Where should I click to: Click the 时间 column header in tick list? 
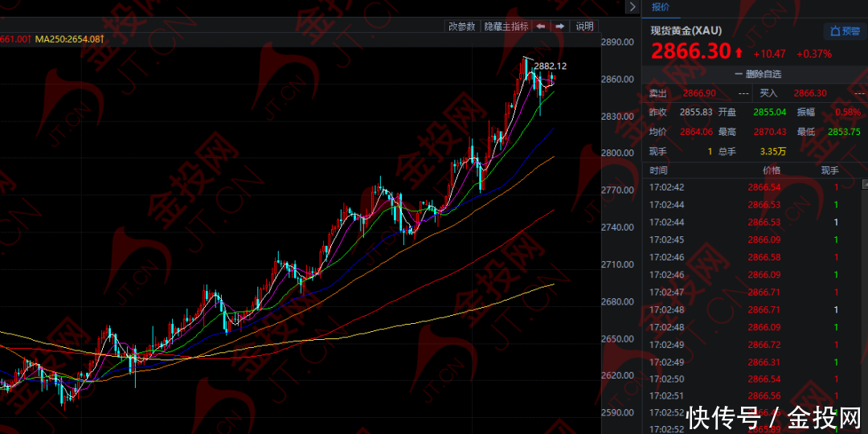[x=658, y=170]
